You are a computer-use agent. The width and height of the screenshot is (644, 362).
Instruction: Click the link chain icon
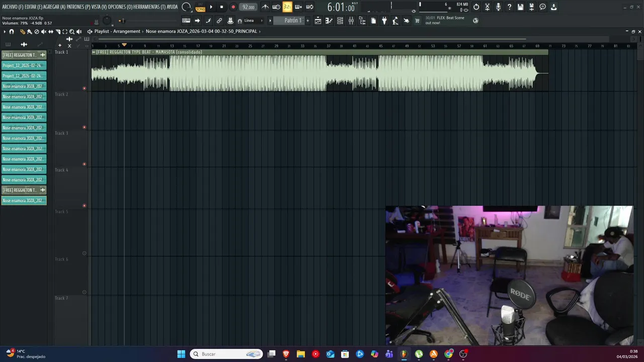219,21
